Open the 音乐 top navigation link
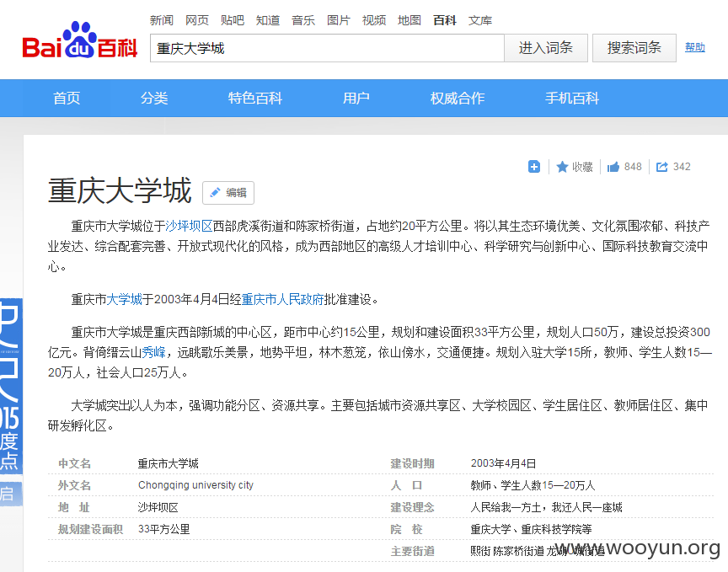Viewport: 728px width, 572px height. pos(303,20)
